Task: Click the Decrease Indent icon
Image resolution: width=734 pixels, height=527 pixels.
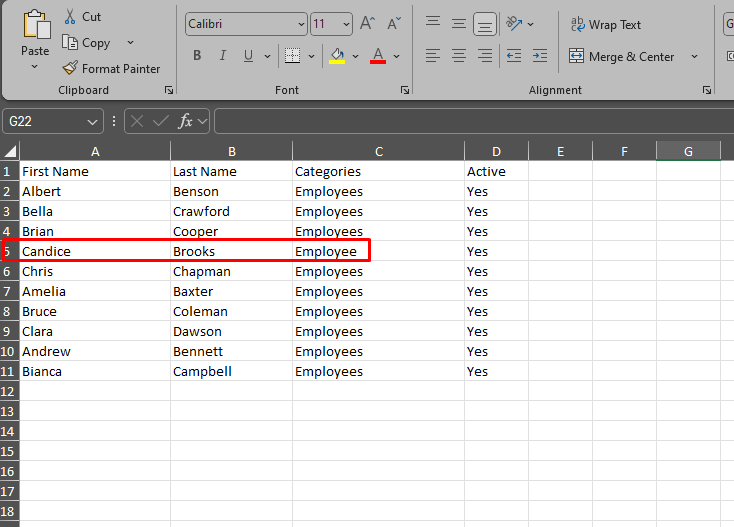Action: click(x=513, y=56)
